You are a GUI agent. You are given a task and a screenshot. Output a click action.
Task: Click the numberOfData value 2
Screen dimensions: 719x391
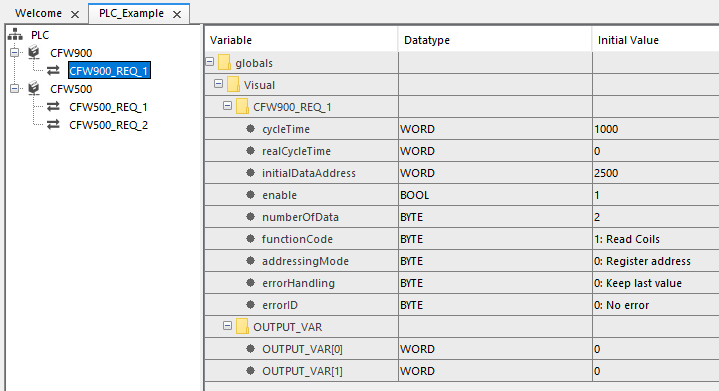[x=597, y=217]
